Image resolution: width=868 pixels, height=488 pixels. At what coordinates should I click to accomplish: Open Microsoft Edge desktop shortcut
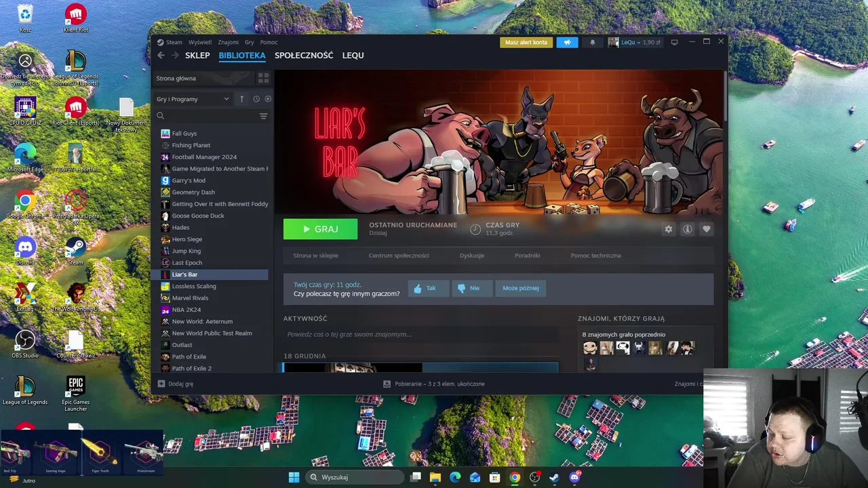[25, 159]
